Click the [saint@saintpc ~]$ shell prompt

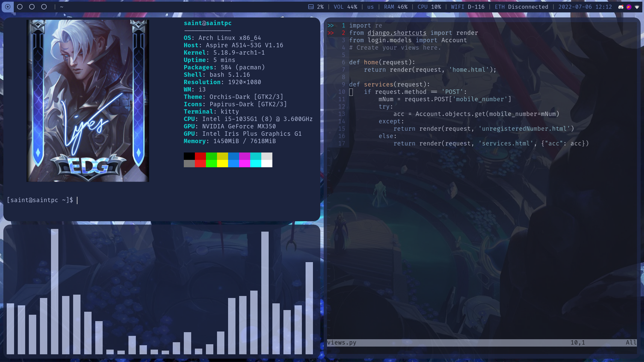pyautogui.click(x=40, y=200)
